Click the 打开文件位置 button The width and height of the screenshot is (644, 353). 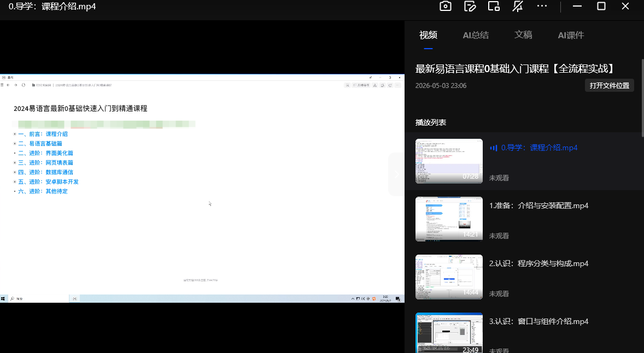click(x=610, y=85)
